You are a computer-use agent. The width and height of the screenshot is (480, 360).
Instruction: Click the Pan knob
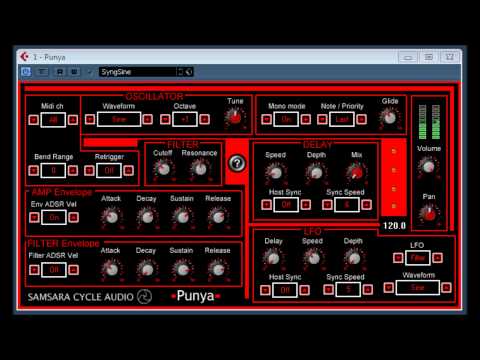pos(429,214)
